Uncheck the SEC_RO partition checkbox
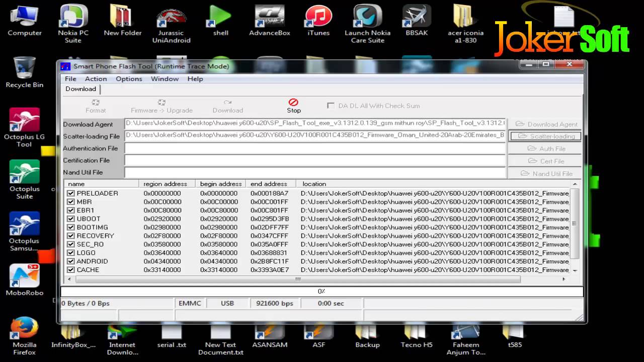Screen dimensions: 644x362 (x=71, y=244)
